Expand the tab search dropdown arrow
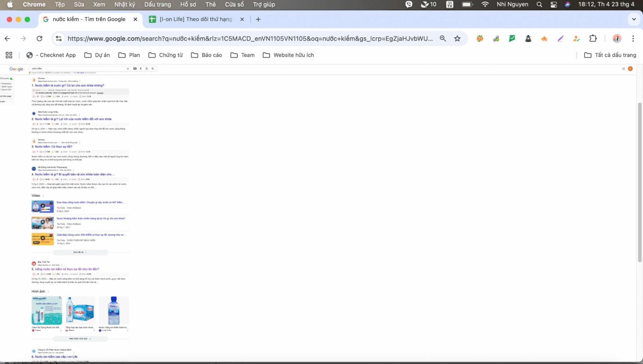Image resolution: width=643 pixels, height=364 pixels. tap(634, 19)
